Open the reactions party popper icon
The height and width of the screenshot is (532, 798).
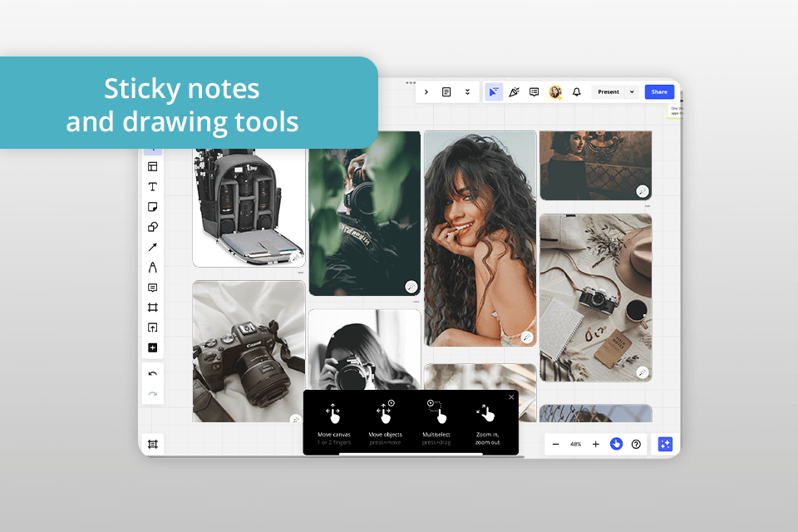tap(514, 92)
